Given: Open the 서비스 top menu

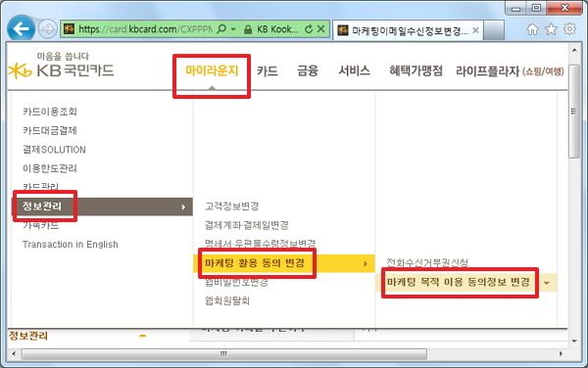Looking at the screenshot, I should 355,70.
